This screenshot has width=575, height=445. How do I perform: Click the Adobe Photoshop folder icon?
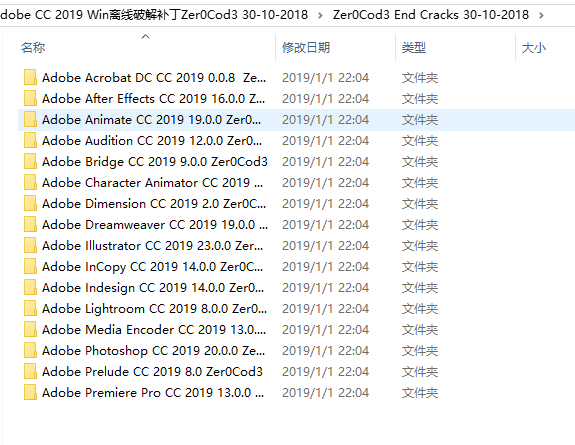30,350
